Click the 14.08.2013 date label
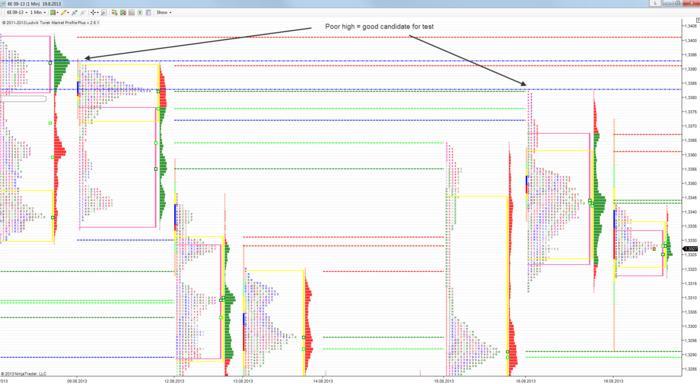 [x=322, y=381]
